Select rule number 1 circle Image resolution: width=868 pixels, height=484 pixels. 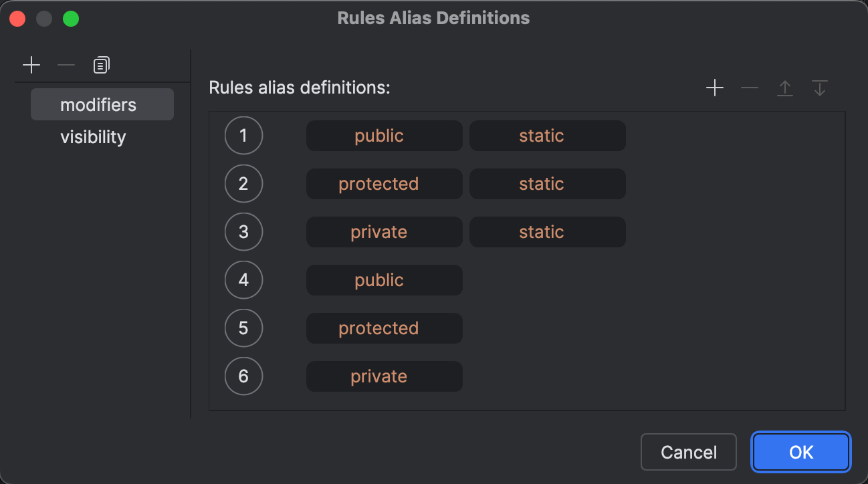pos(243,136)
